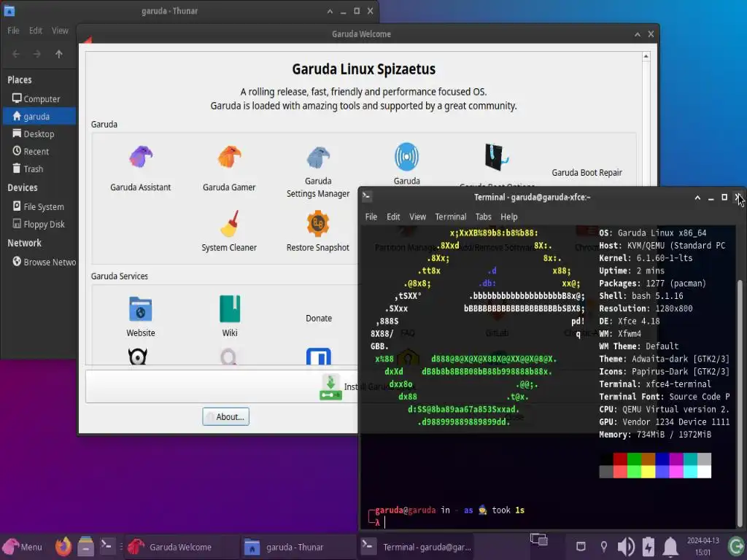The image size is (747, 560).
Task: Open Thunar Edit menu
Action: point(36,31)
